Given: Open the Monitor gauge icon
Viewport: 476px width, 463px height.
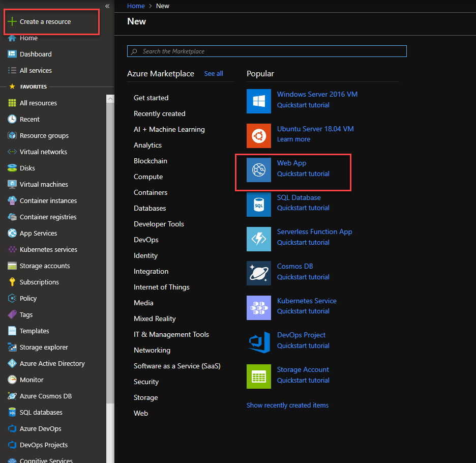Looking at the screenshot, I should point(12,380).
